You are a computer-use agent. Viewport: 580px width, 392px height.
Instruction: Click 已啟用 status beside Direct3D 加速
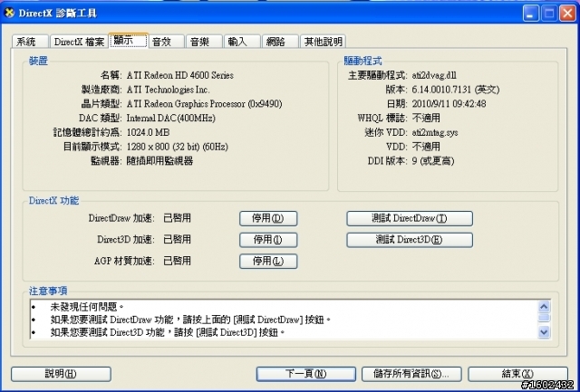178,239
